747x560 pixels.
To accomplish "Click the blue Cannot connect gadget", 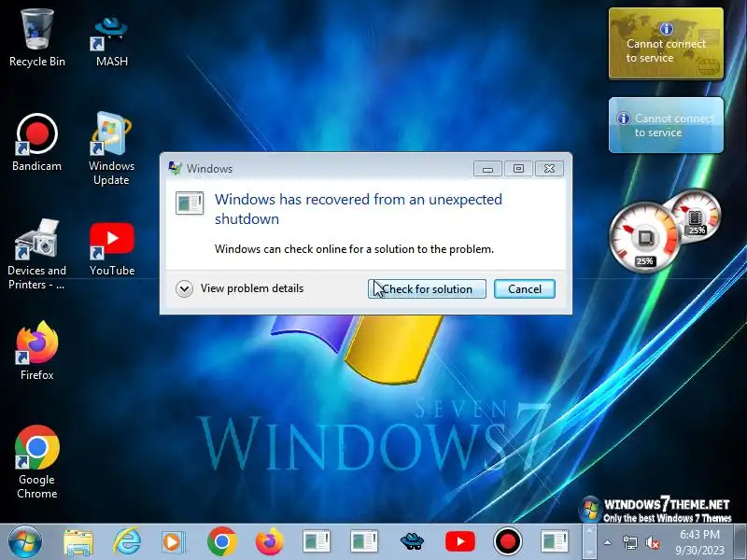I will [x=666, y=125].
